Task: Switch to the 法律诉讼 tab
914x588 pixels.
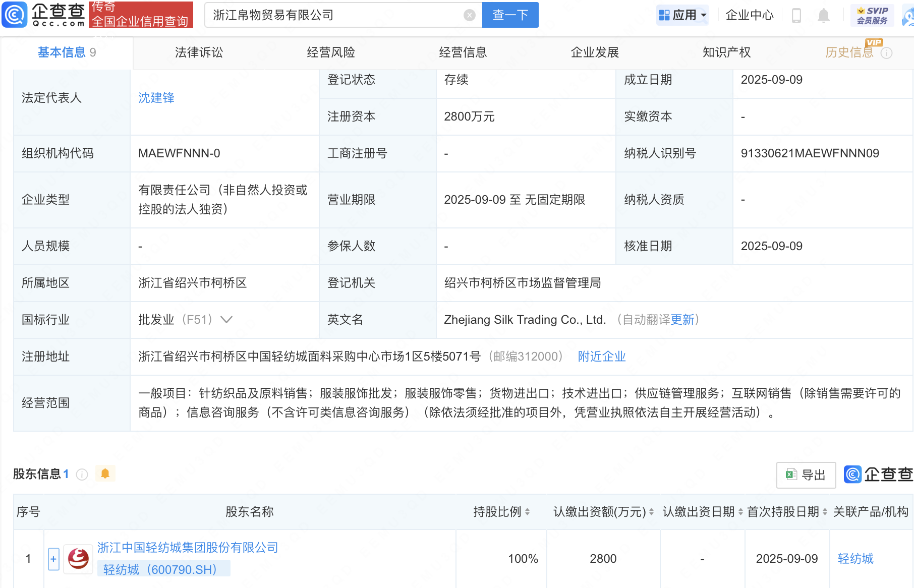Action: pyautogui.click(x=199, y=52)
